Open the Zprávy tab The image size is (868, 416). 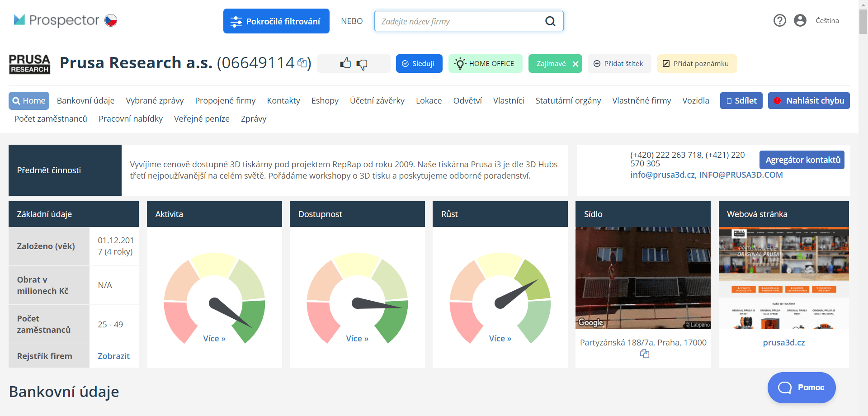pyautogui.click(x=254, y=119)
